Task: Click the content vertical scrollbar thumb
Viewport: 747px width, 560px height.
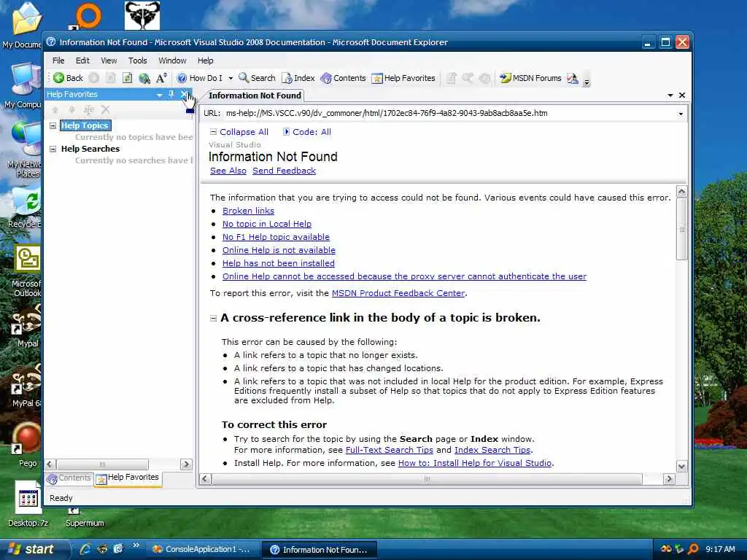Action: tap(682, 229)
